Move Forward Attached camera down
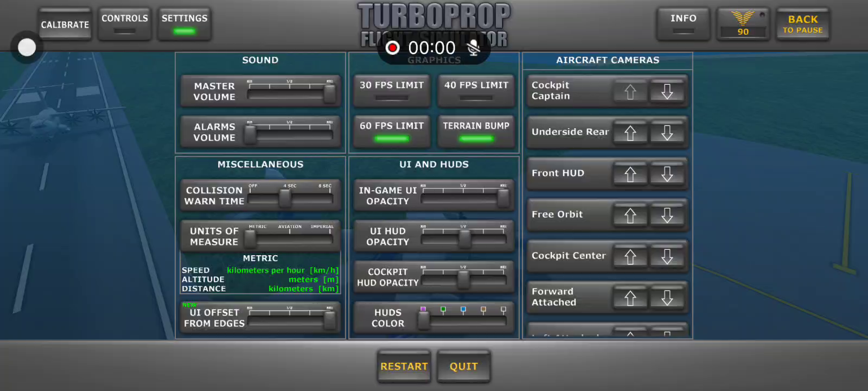868x391 pixels. pos(667,298)
